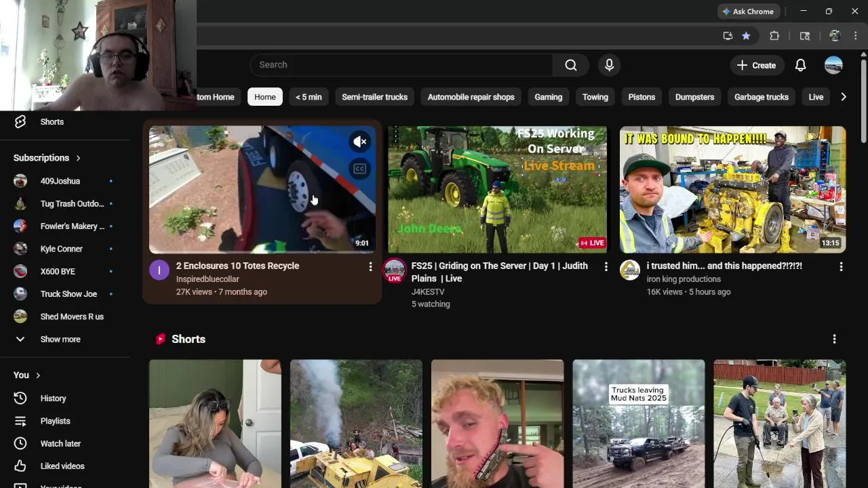Open the account avatar menu
Image resolution: width=868 pixels, height=488 pixels.
[833, 65]
